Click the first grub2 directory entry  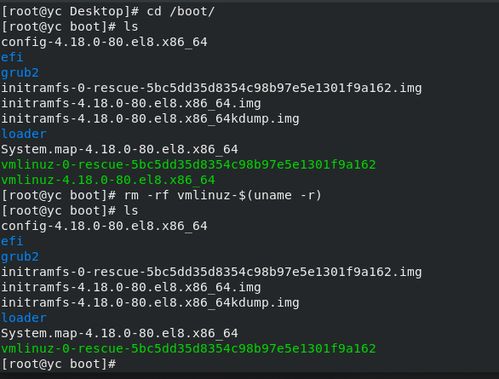pos(20,73)
